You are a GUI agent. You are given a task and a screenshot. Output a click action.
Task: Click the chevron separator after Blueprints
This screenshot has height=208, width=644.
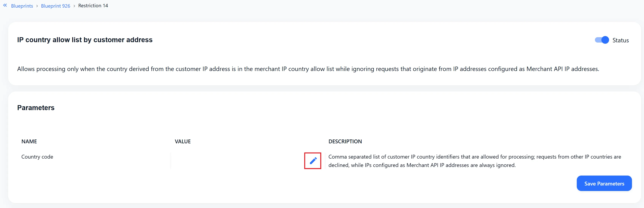click(37, 6)
